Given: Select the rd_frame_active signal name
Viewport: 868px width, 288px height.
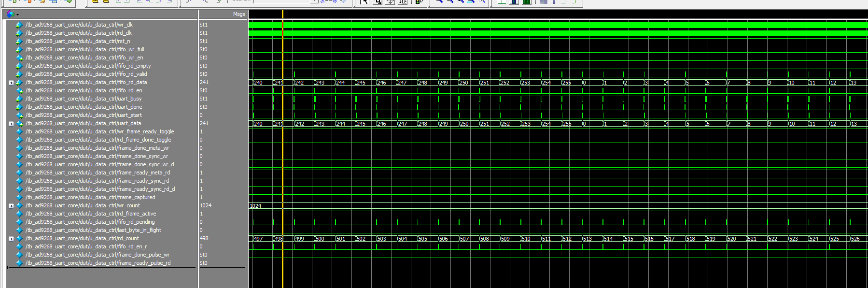Looking at the screenshot, I should tap(91, 214).
